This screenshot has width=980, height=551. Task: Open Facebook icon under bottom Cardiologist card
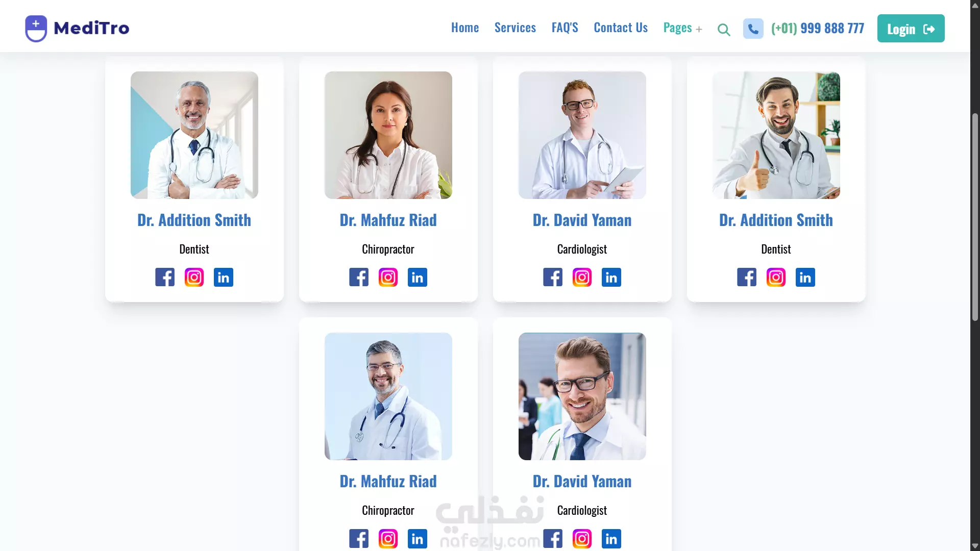553,538
